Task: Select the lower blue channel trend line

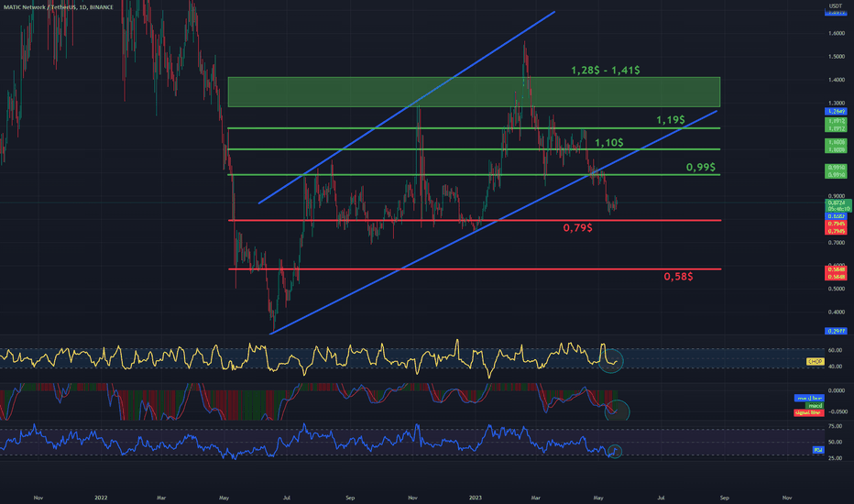Action: (x=494, y=222)
